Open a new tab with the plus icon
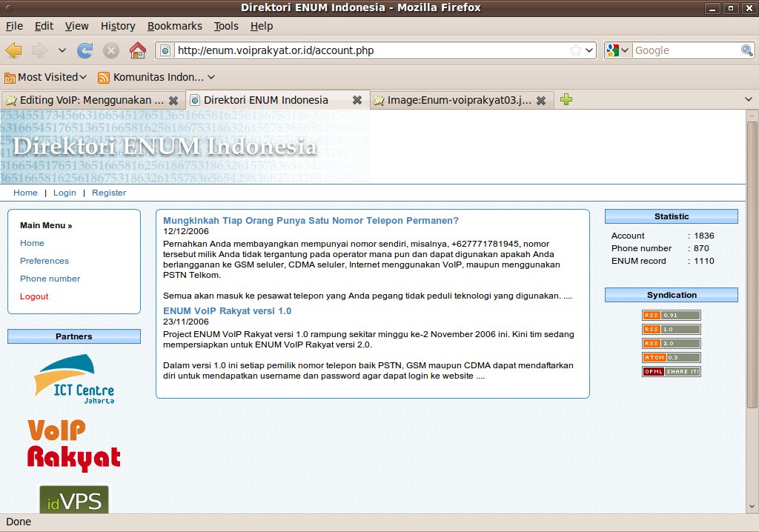The width and height of the screenshot is (759, 532). 566,100
